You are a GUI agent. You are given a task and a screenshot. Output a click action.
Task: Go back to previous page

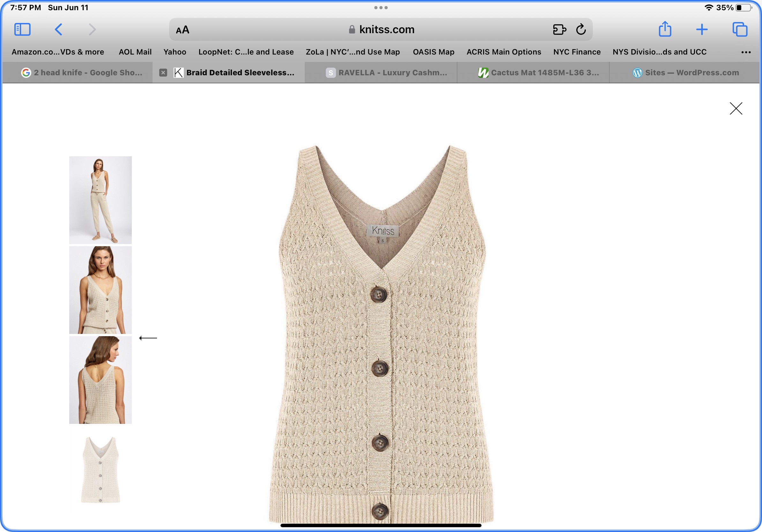pyautogui.click(x=58, y=30)
